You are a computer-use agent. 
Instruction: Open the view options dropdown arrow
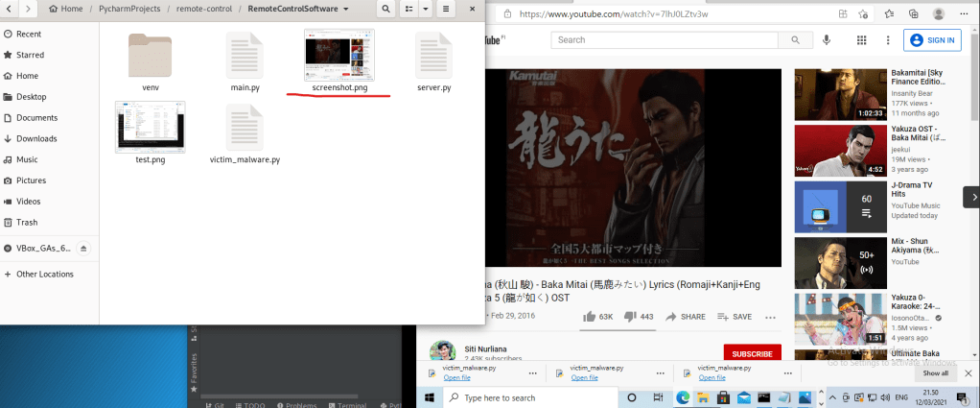(425, 9)
